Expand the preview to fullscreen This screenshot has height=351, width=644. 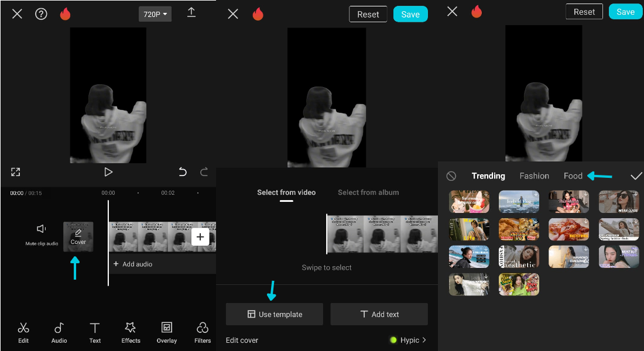pyautogui.click(x=16, y=172)
